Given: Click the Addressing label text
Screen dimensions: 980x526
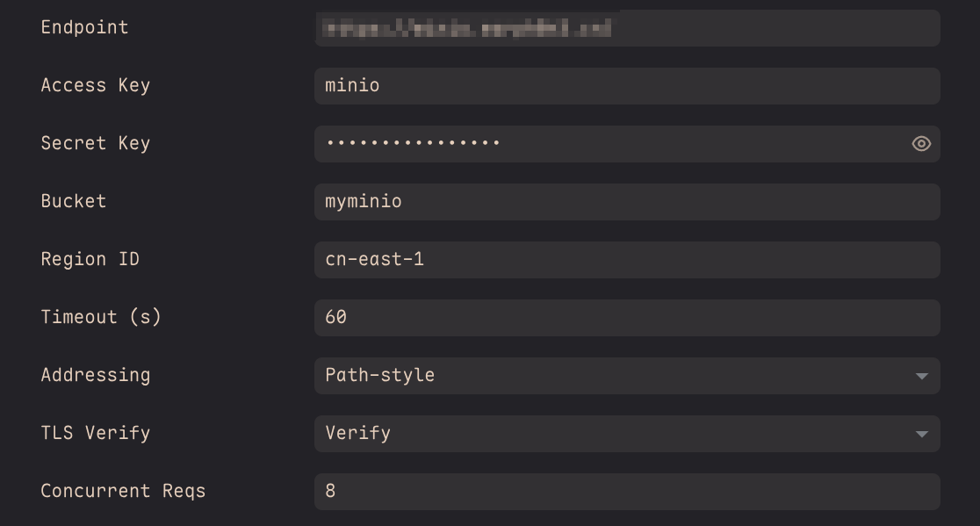Looking at the screenshot, I should [x=95, y=375].
